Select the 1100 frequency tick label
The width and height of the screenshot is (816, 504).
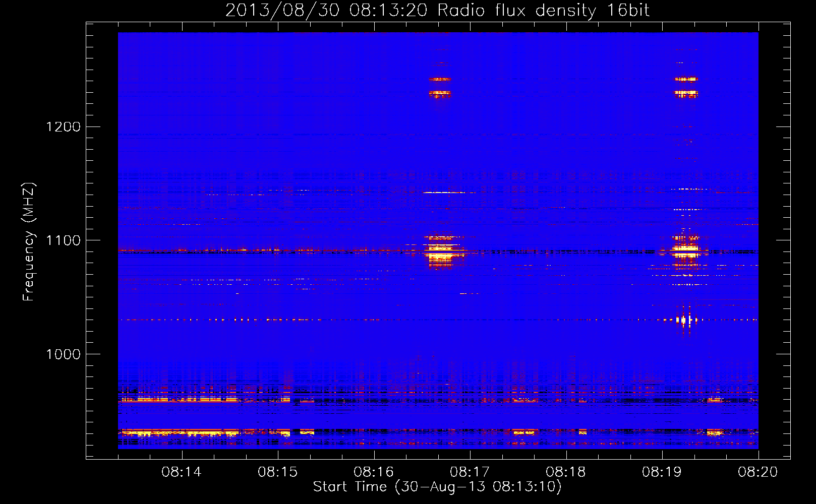pos(64,240)
